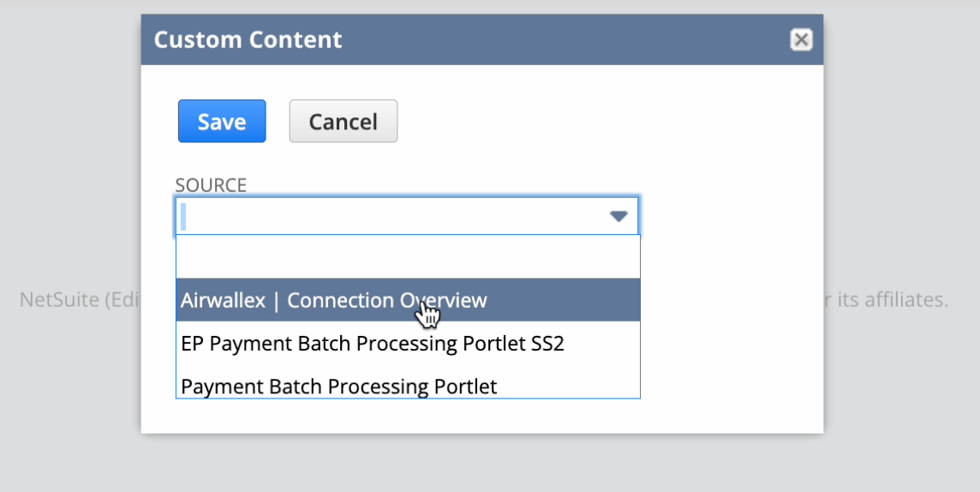Screen dimensions: 980x492
Task: Click empty row above the Airwallex entry
Action: point(408,256)
